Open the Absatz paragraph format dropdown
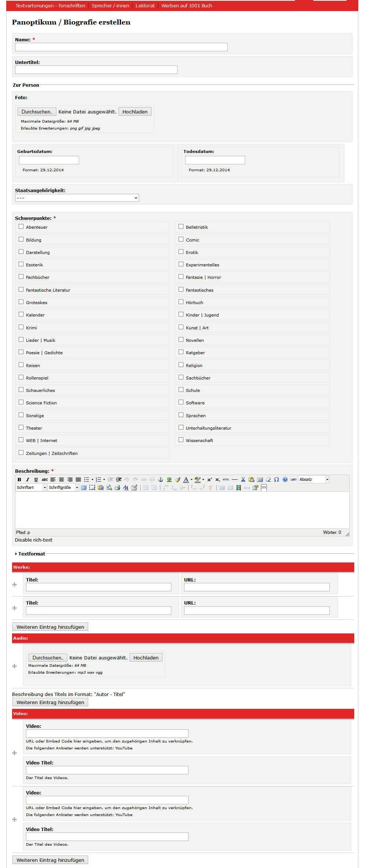366x868 pixels. point(314,479)
